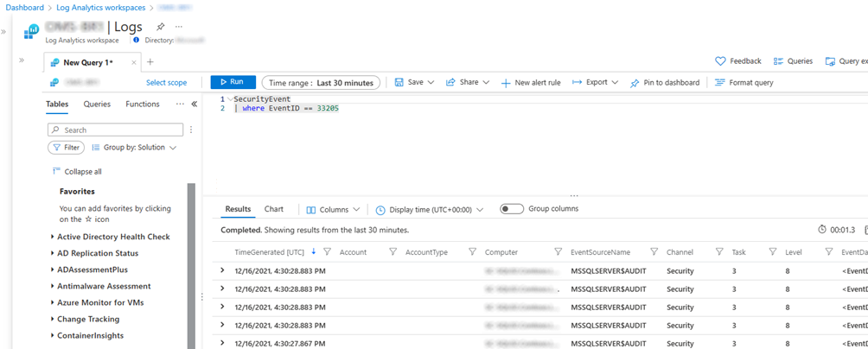The height and width of the screenshot is (349, 868).
Task: Expand ContainerInsights
Action: point(87,336)
